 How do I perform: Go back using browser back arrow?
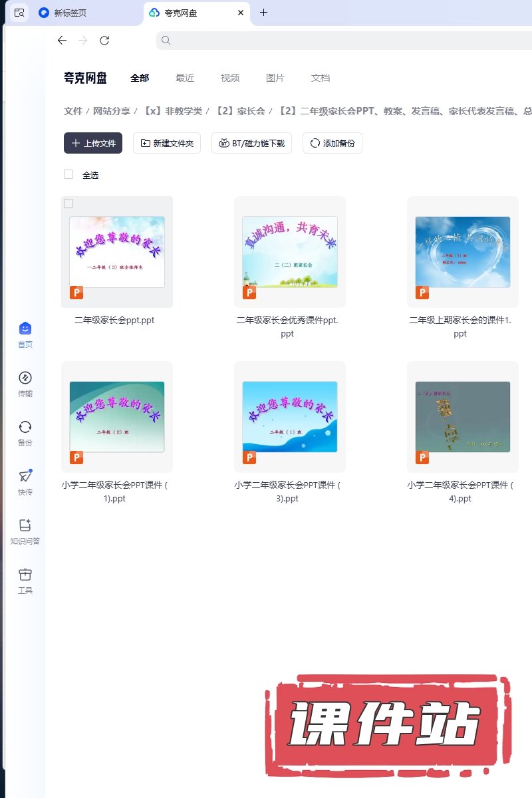point(62,41)
